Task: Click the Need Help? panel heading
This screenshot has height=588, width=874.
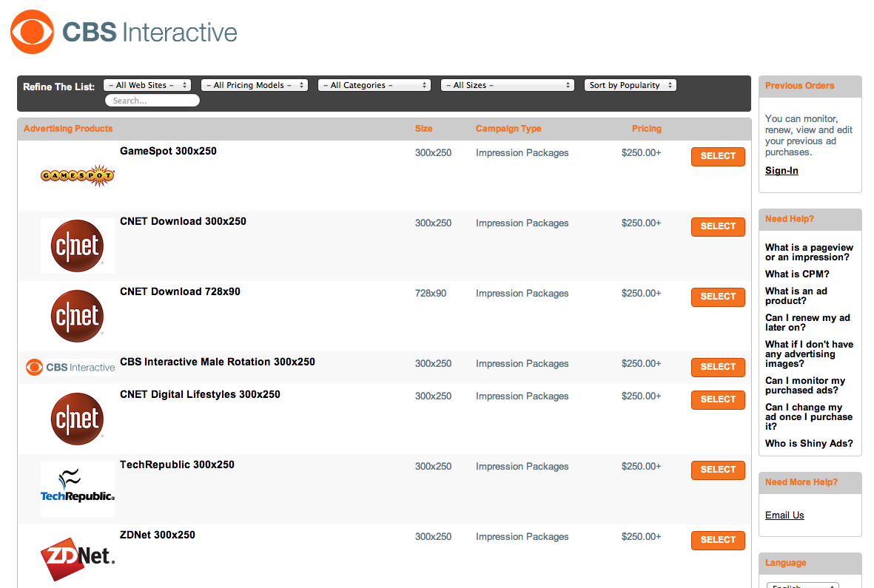Action: click(x=790, y=219)
